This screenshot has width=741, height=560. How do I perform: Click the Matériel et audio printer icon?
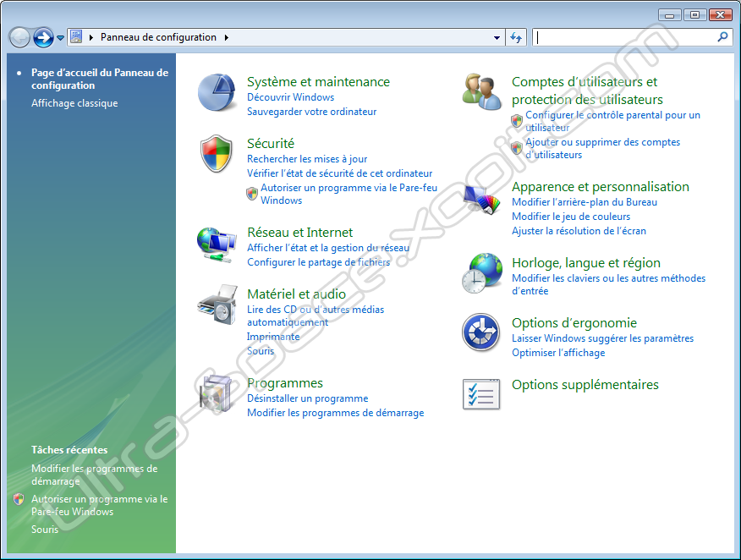pos(217,305)
